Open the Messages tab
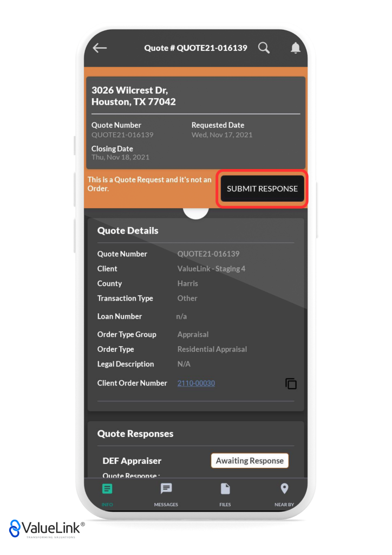The image size is (392, 555). coord(166,493)
